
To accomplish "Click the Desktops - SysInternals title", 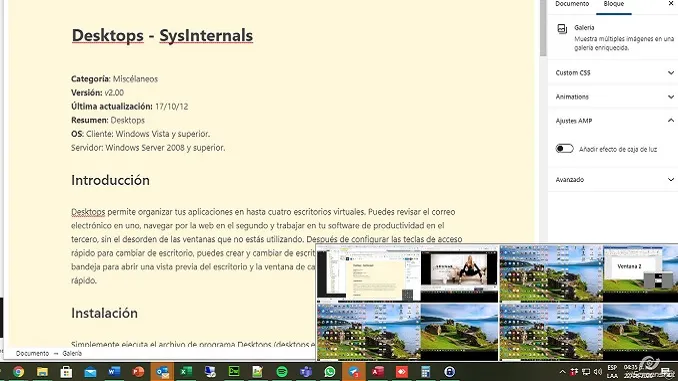I will 162,35.
